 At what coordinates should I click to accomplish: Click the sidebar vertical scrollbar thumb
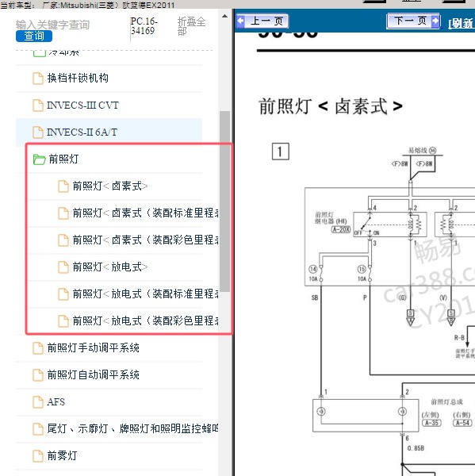tap(224, 201)
